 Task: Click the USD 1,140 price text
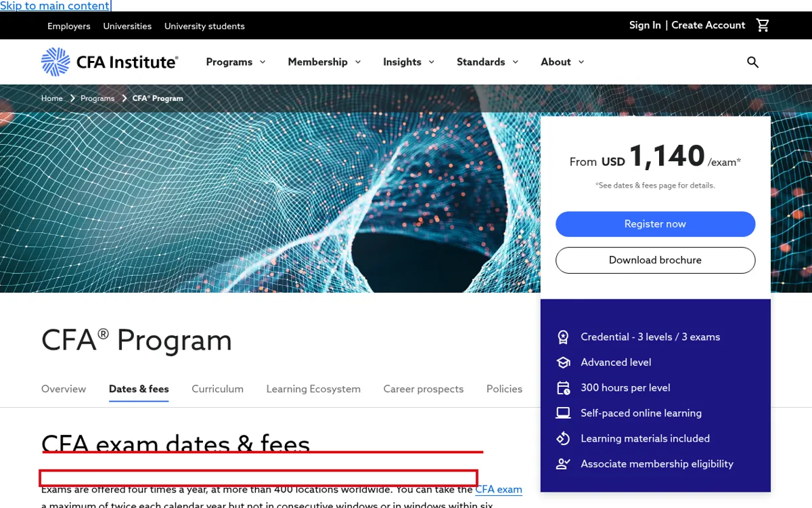pyautogui.click(x=654, y=156)
